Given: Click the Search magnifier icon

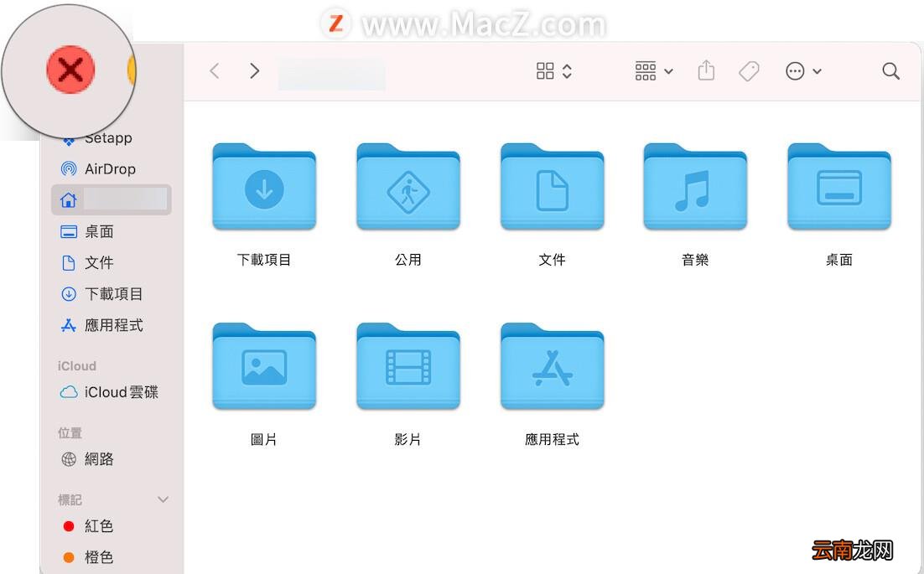Looking at the screenshot, I should pyautogui.click(x=891, y=71).
